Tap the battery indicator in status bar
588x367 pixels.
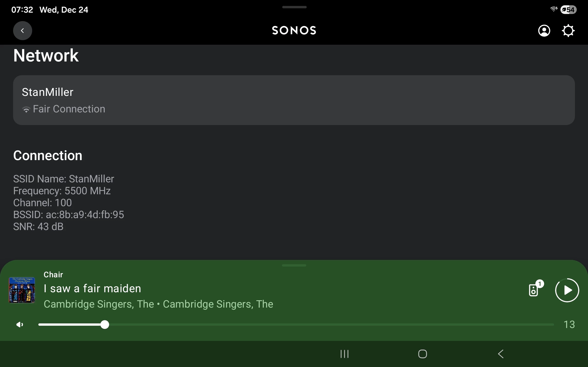tap(568, 10)
